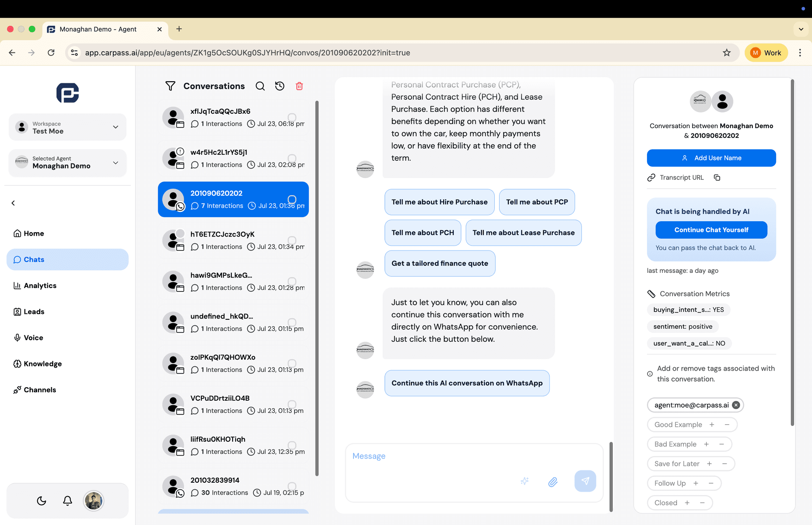Open AI suggestions with the sparkle icon
Image resolution: width=812 pixels, height=525 pixels.
coord(524,481)
